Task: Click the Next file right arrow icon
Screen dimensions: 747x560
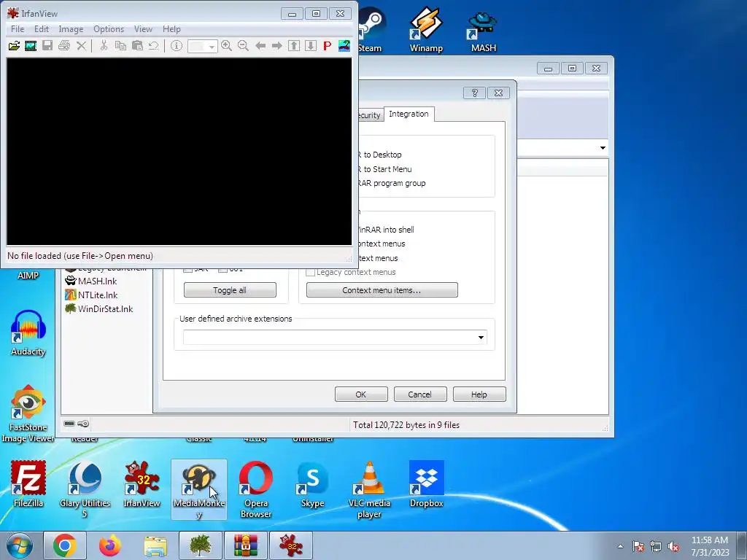Action: (276, 46)
